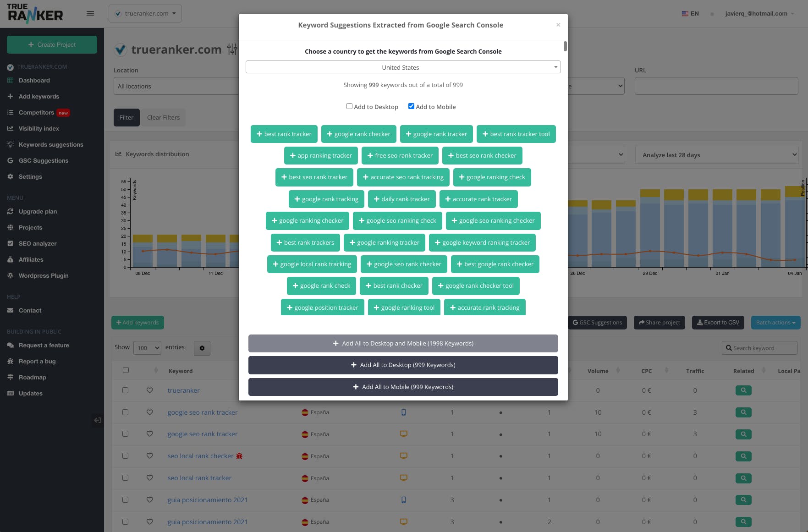This screenshot has width=808, height=532.
Task: Open the Show entries count dropdown
Action: click(x=147, y=348)
